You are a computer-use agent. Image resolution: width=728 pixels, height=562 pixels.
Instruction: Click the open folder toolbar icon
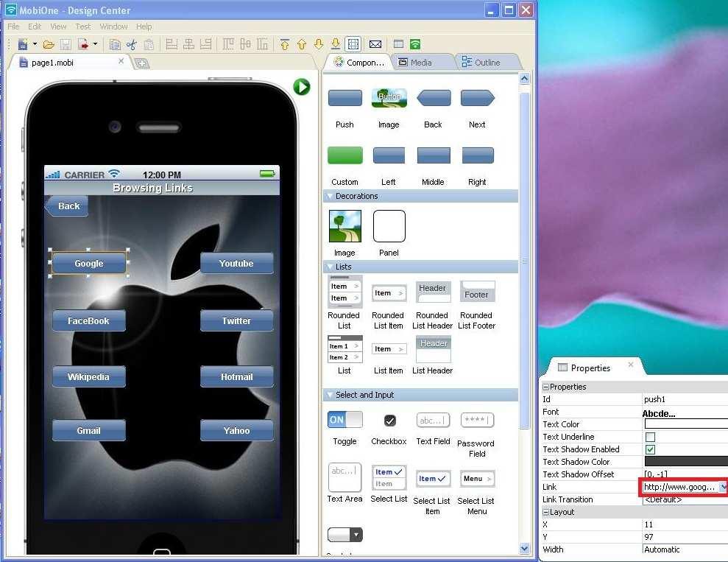[49, 45]
